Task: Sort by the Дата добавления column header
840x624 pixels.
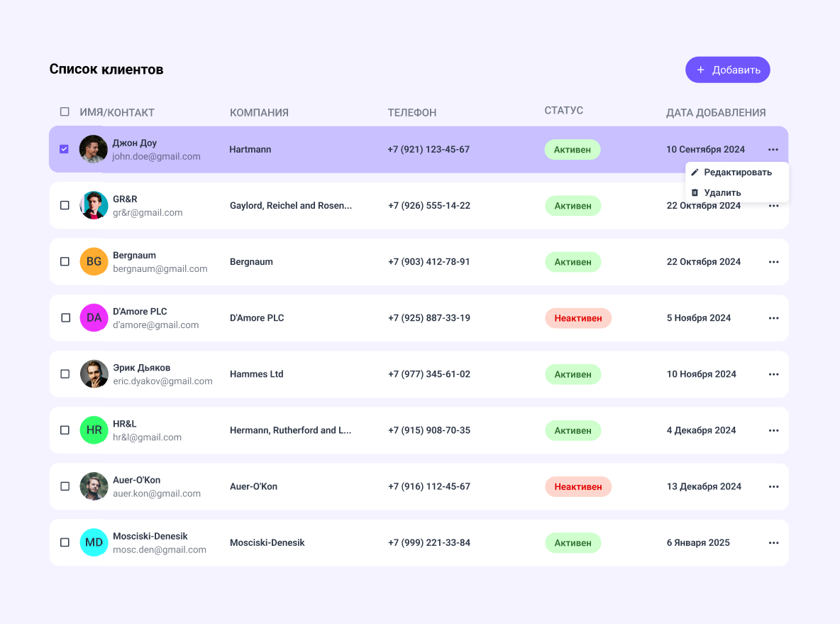Action: click(715, 112)
